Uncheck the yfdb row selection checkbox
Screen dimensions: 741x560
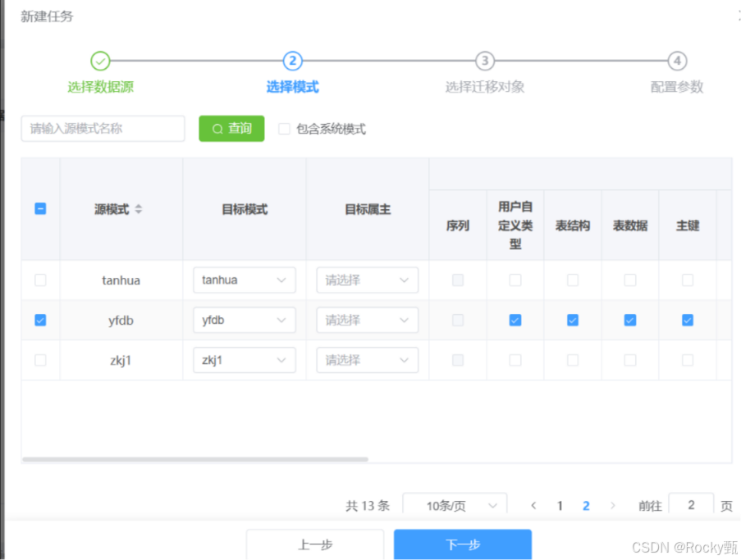41,320
